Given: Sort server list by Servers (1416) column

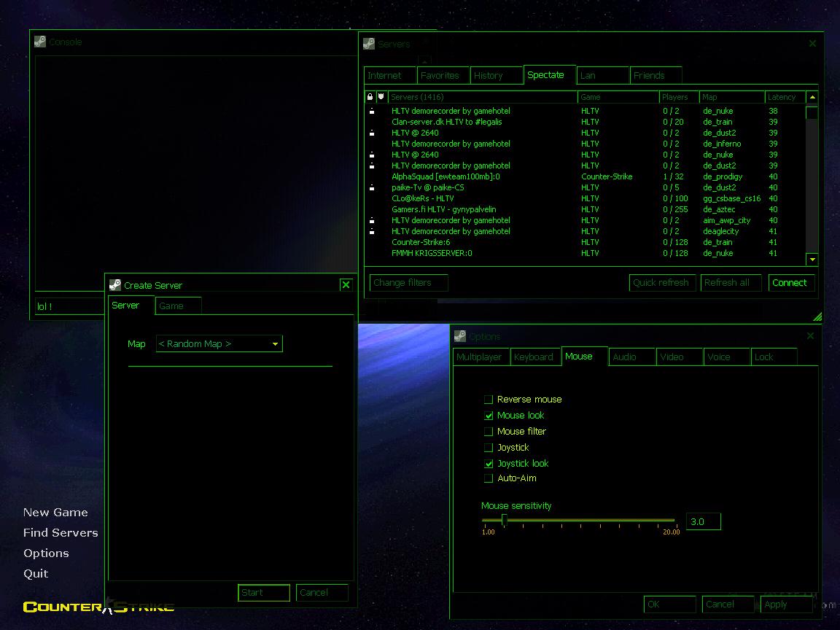Looking at the screenshot, I should click(x=483, y=97).
